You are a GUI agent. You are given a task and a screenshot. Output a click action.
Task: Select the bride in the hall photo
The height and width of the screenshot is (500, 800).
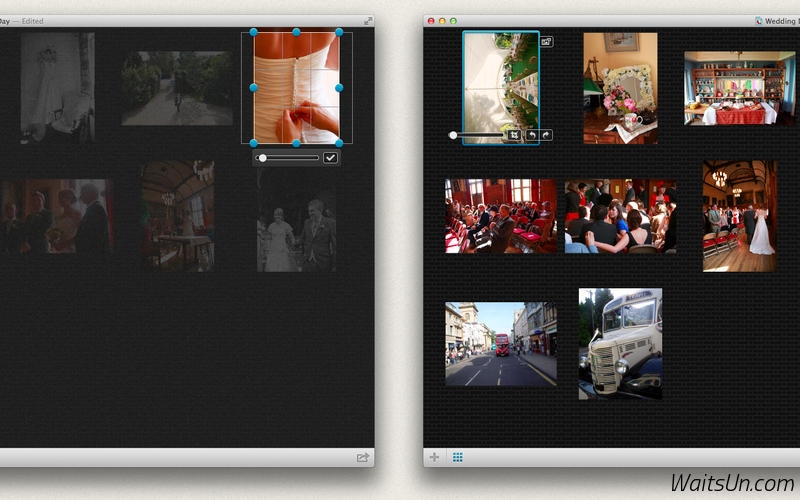[x=740, y=216]
